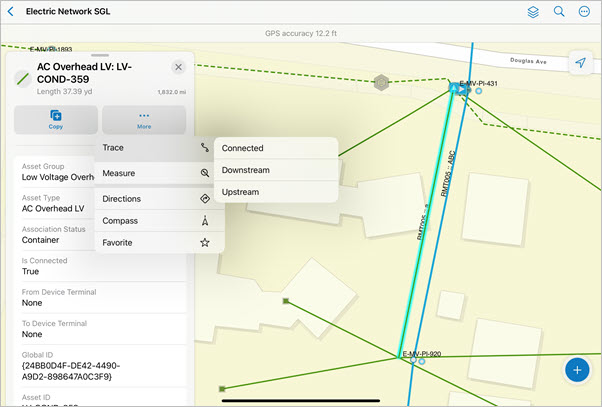Tap the More actions button
The width and height of the screenshot is (602, 407).
[144, 120]
